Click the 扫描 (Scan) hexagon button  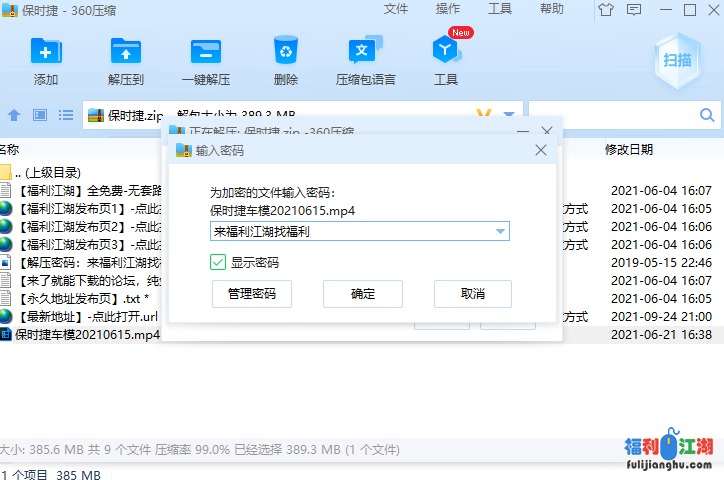point(677,59)
